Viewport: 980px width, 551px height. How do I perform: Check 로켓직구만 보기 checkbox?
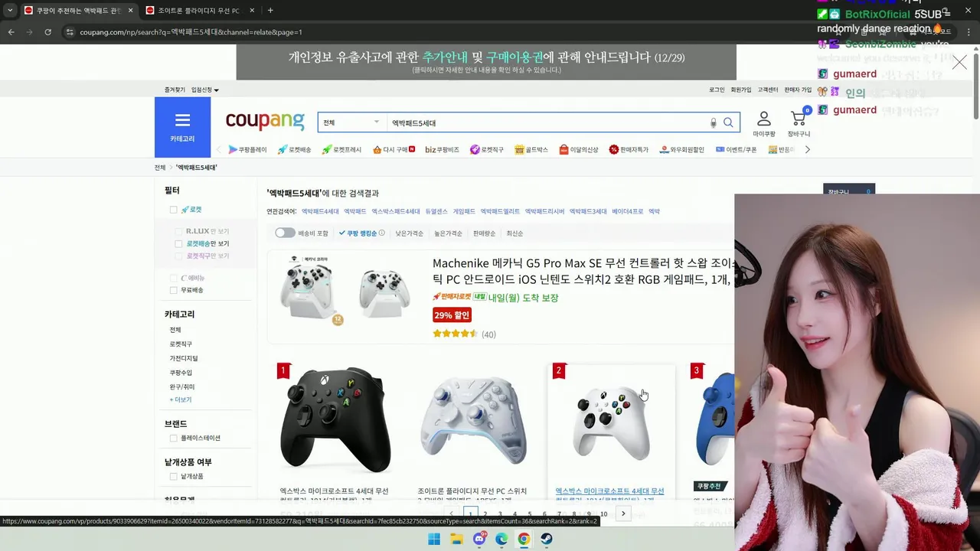tap(178, 256)
